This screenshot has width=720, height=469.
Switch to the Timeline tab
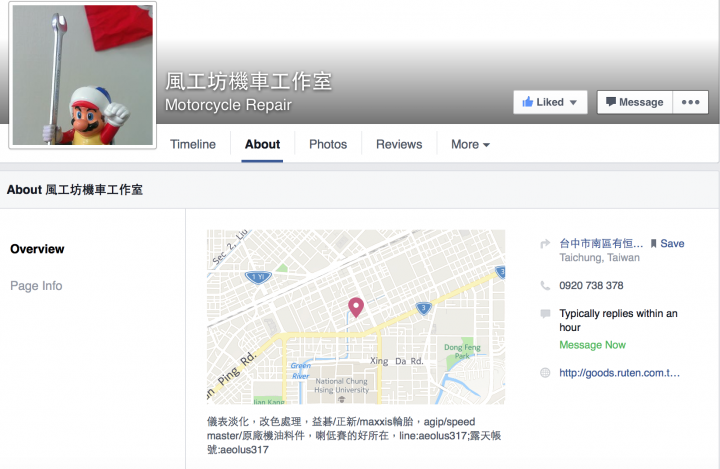click(x=193, y=144)
